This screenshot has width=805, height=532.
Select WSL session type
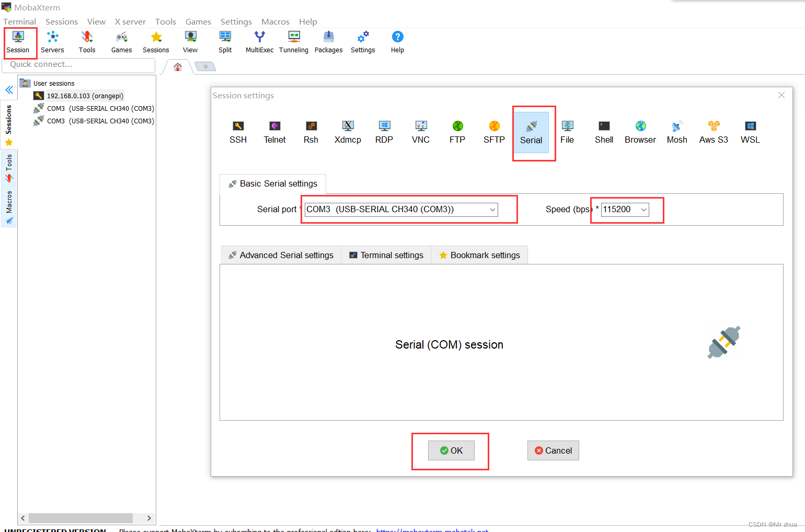tap(750, 132)
